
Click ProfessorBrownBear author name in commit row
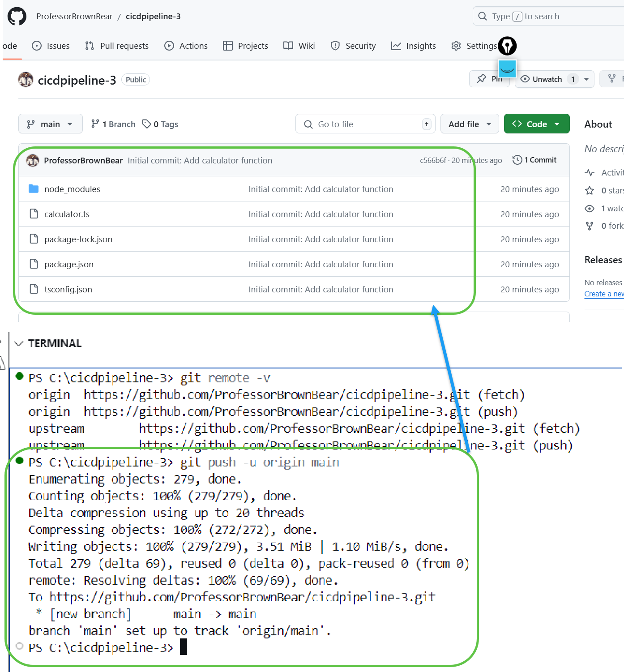[83, 160]
